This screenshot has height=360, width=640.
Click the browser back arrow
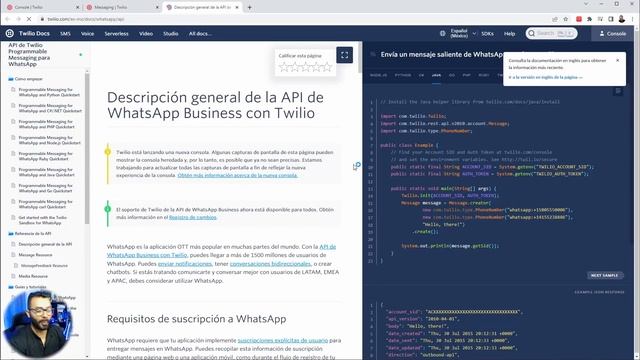point(7,19)
